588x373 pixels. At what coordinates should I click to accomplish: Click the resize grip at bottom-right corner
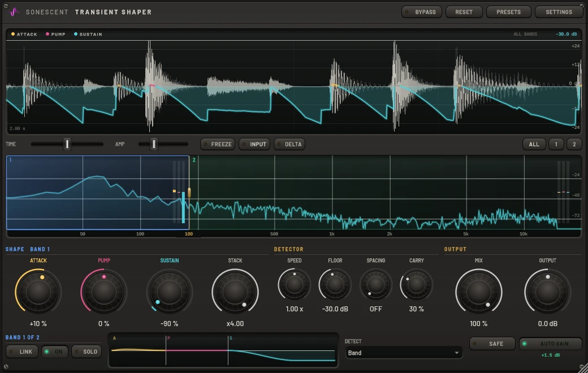point(583,368)
